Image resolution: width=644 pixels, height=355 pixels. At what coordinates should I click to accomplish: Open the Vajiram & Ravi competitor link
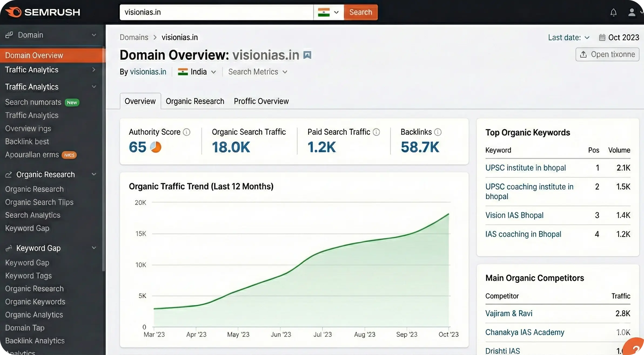(x=509, y=313)
